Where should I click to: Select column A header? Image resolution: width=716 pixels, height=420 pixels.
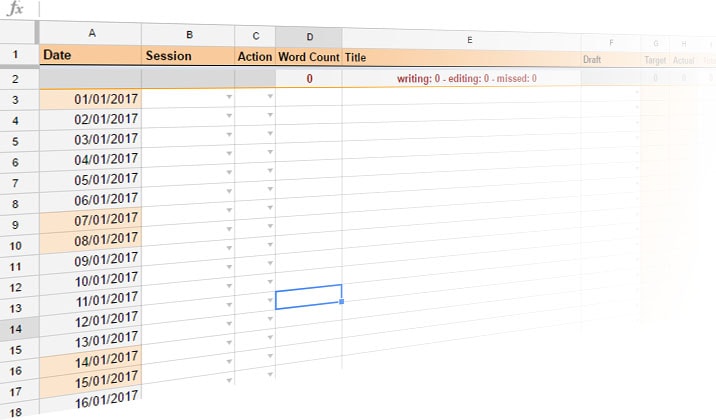click(x=91, y=33)
